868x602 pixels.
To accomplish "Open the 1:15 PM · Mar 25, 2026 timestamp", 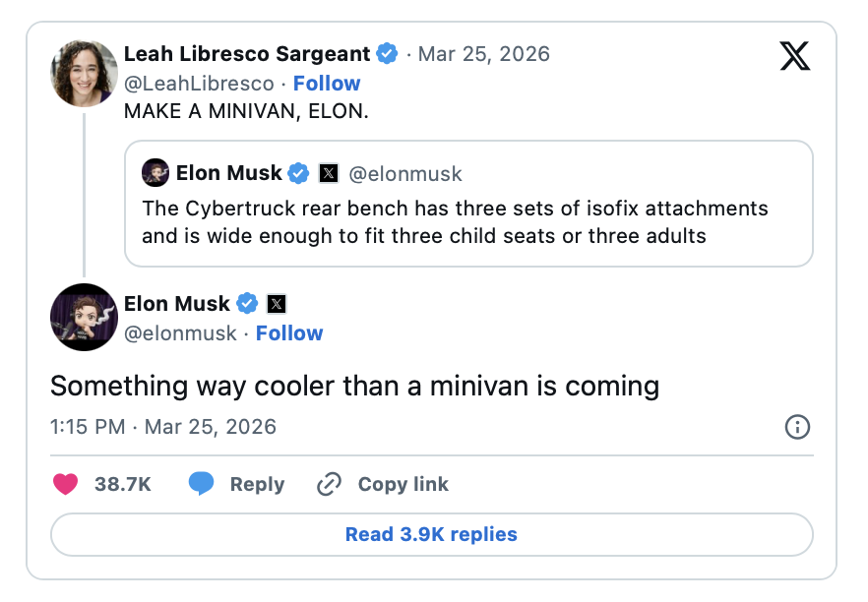I will (x=163, y=427).
